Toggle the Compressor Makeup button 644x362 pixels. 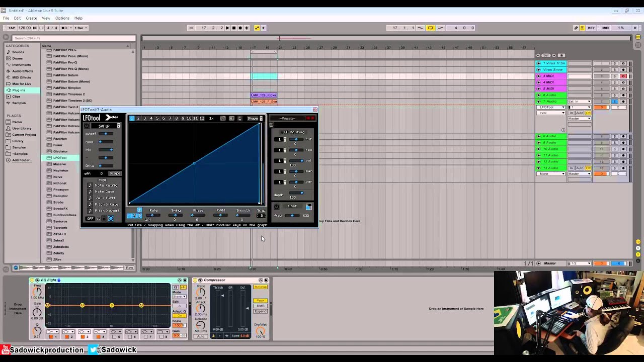(261, 287)
